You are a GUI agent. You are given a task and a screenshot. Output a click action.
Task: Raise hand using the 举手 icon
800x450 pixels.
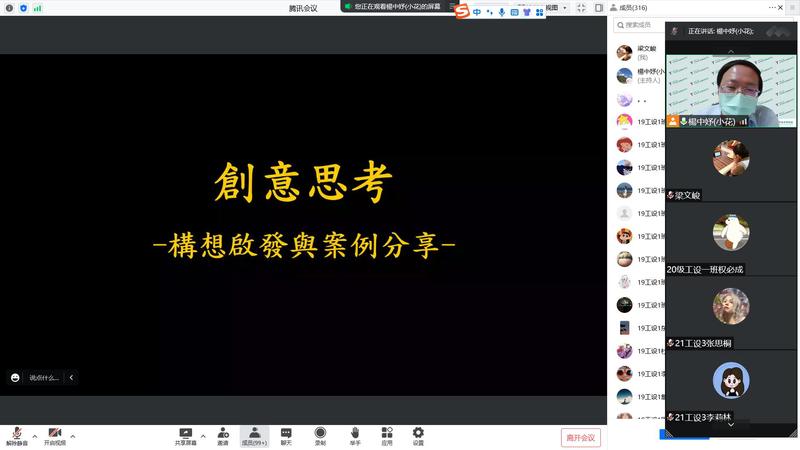(x=354, y=433)
